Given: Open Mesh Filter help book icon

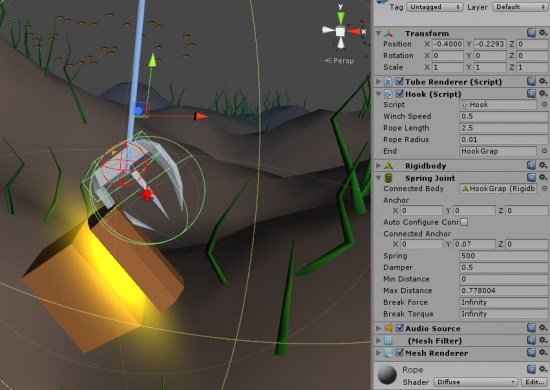Looking at the screenshot, I should (x=531, y=340).
